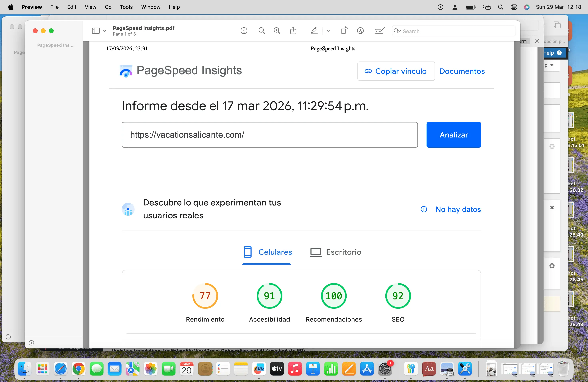Open Keynote from the Dock
This screenshot has width=588, height=382.
coord(313,369)
